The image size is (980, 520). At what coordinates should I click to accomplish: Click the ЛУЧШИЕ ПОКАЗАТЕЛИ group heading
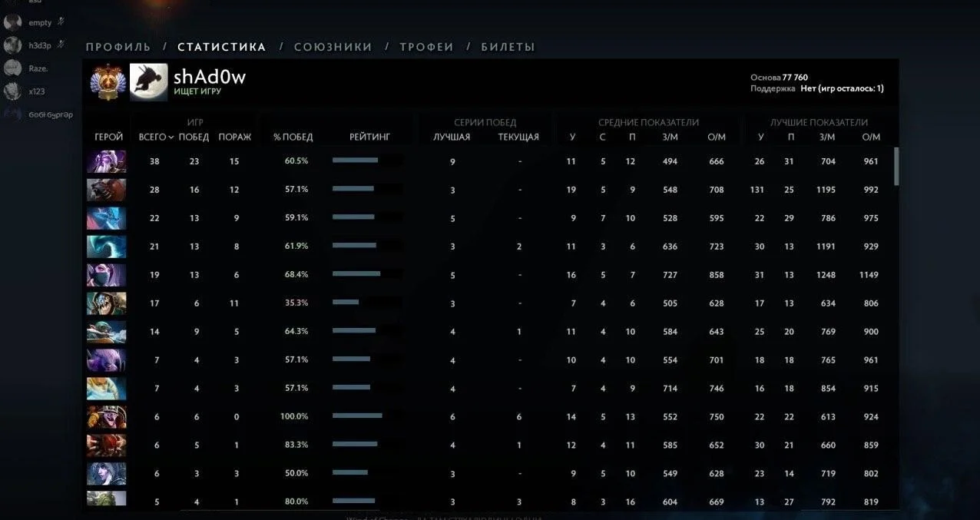point(819,122)
